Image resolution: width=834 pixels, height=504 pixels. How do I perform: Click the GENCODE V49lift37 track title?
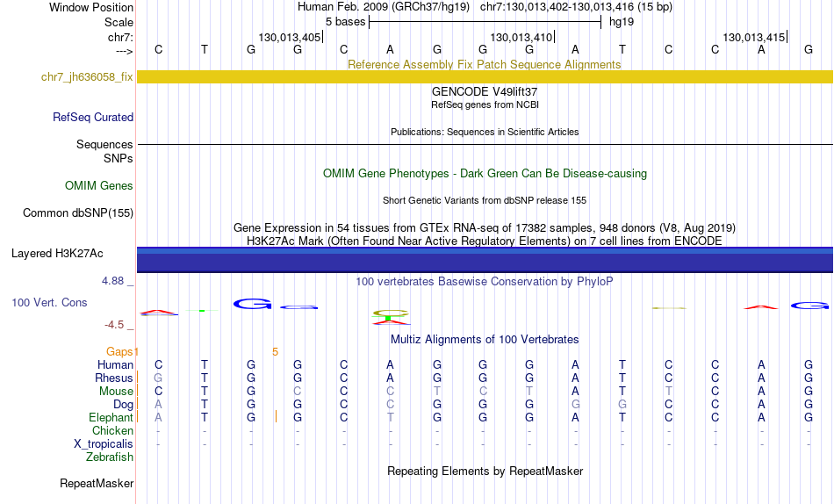(484, 91)
